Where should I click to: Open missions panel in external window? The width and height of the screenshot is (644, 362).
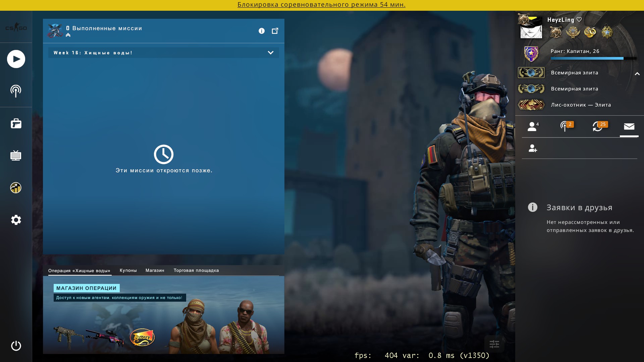click(275, 31)
